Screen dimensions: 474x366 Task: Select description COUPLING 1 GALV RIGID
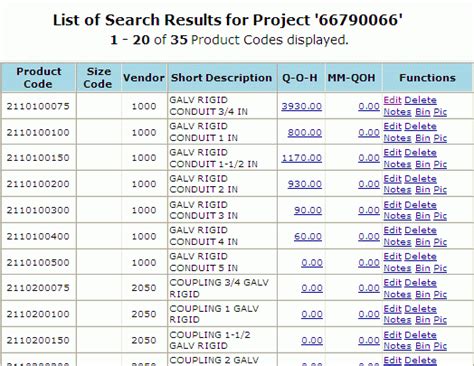[214, 314]
